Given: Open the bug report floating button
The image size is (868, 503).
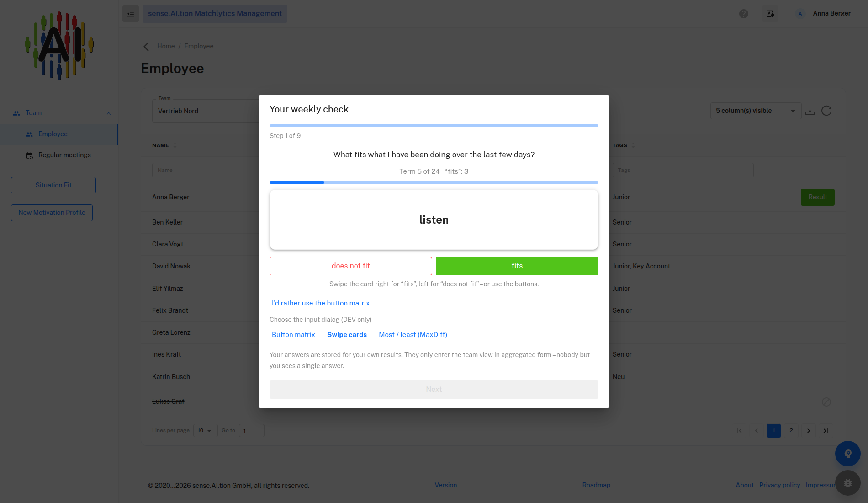Looking at the screenshot, I should tap(848, 483).
